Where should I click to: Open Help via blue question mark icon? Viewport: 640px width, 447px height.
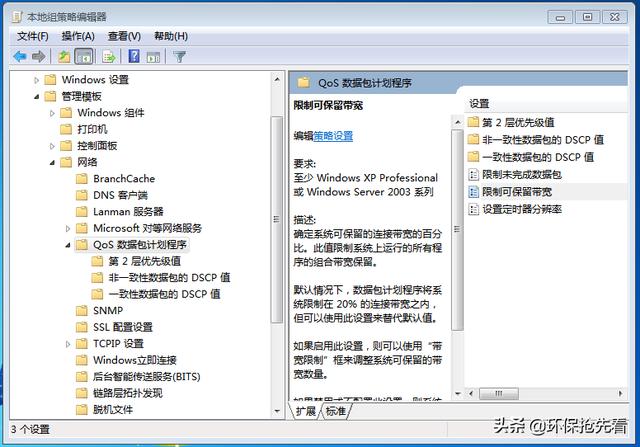click(x=133, y=57)
